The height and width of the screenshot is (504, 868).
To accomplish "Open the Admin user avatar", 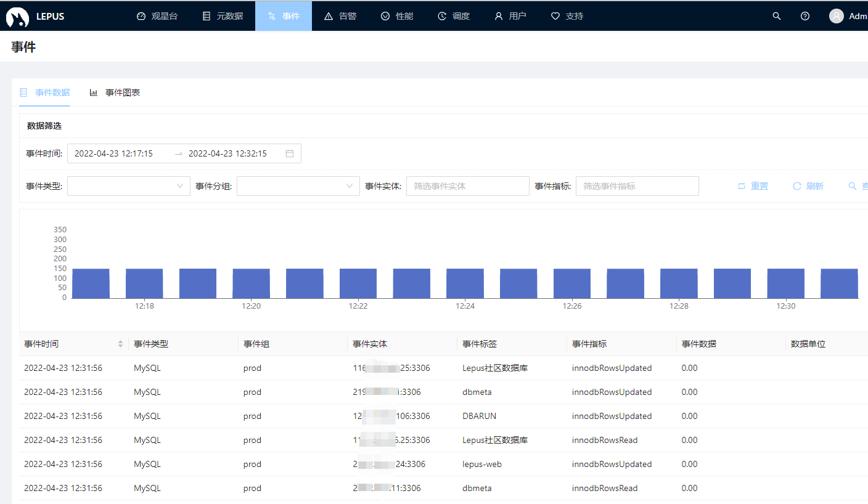I will pos(837,16).
